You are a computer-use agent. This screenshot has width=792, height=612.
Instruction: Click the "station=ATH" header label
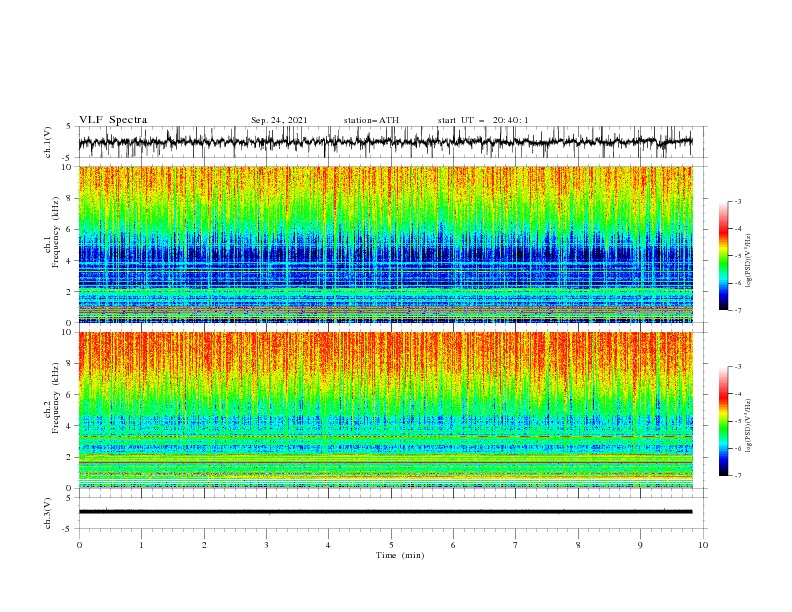371,120
